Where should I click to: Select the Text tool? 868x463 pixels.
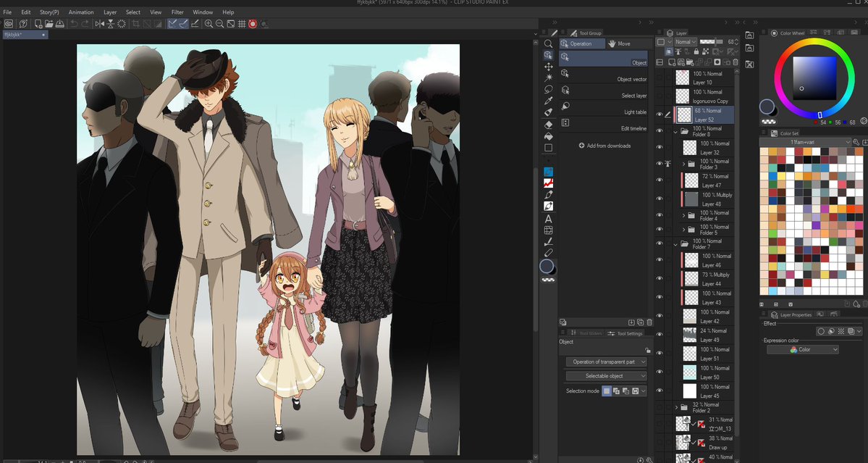tap(548, 219)
